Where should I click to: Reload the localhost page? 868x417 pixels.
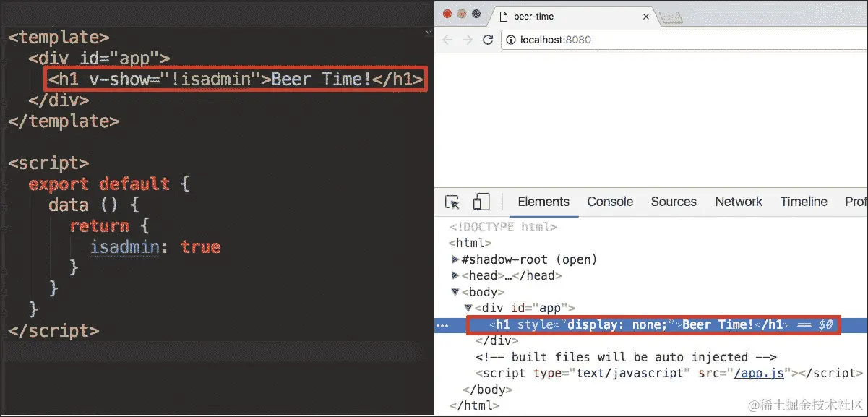click(488, 40)
